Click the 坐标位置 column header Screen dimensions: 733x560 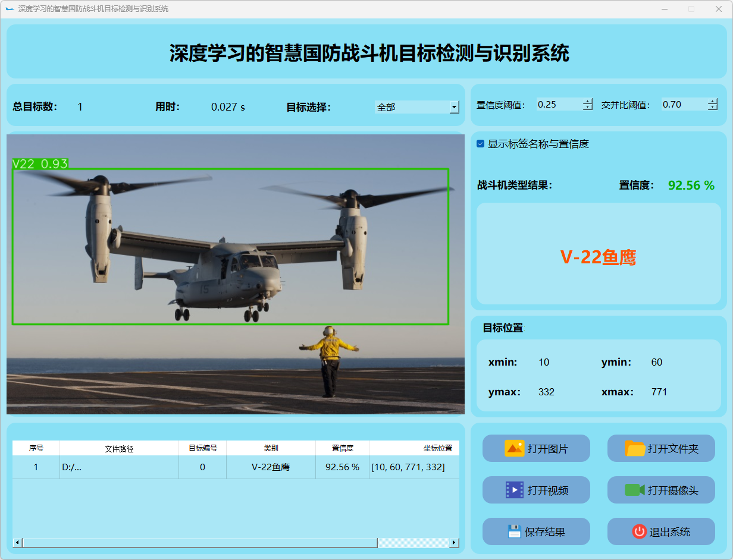pyautogui.click(x=414, y=448)
